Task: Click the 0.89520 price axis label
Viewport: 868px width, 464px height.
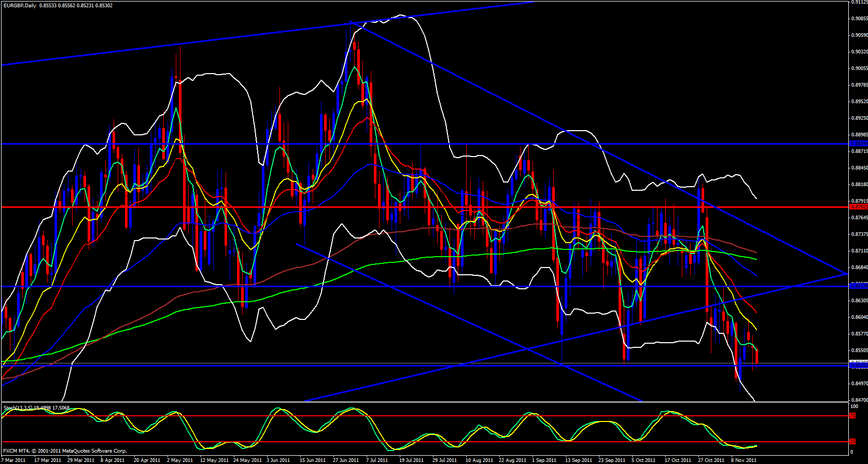Action: click(x=859, y=102)
